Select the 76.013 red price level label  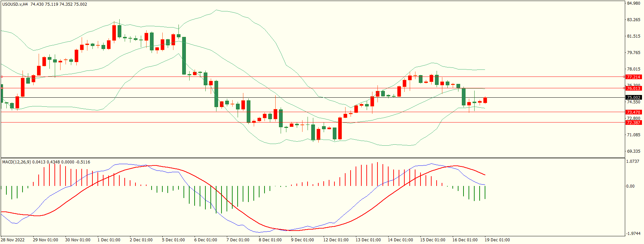coord(633,89)
